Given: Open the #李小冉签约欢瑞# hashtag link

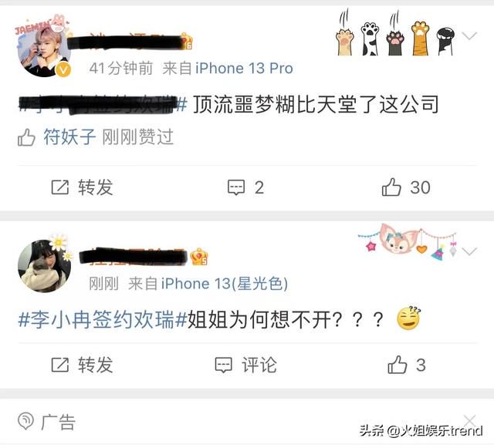Looking at the screenshot, I should tap(103, 320).
